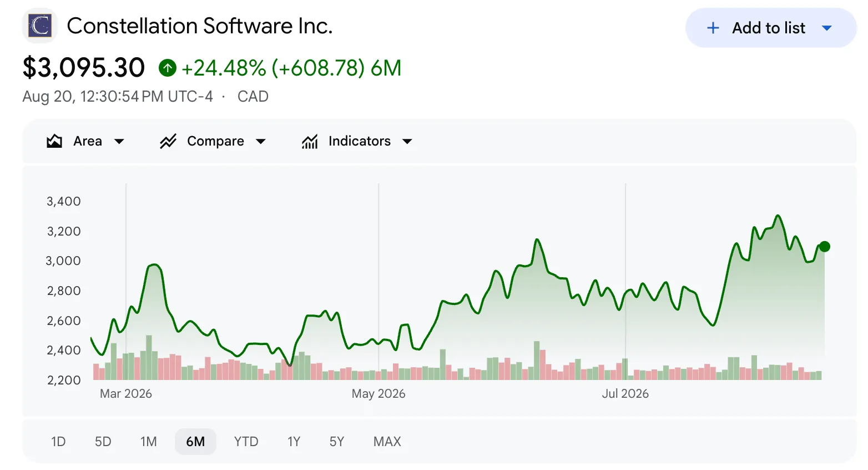Select the 1M time range tab
This screenshot has width=868, height=470.
(148, 442)
